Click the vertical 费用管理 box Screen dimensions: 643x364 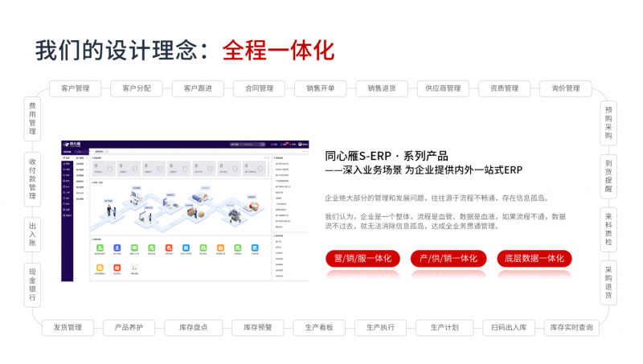tap(32, 119)
